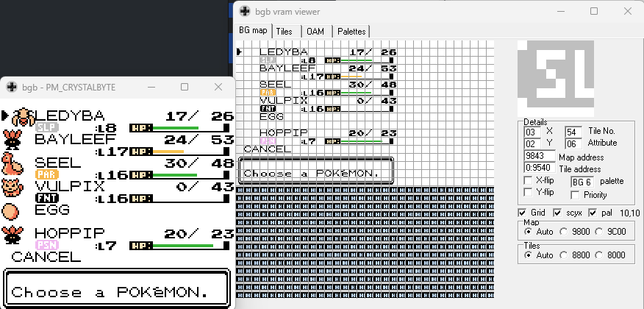Click the PSN status icon in game window
Viewport: 644px width, 309px height.
click(x=47, y=245)
